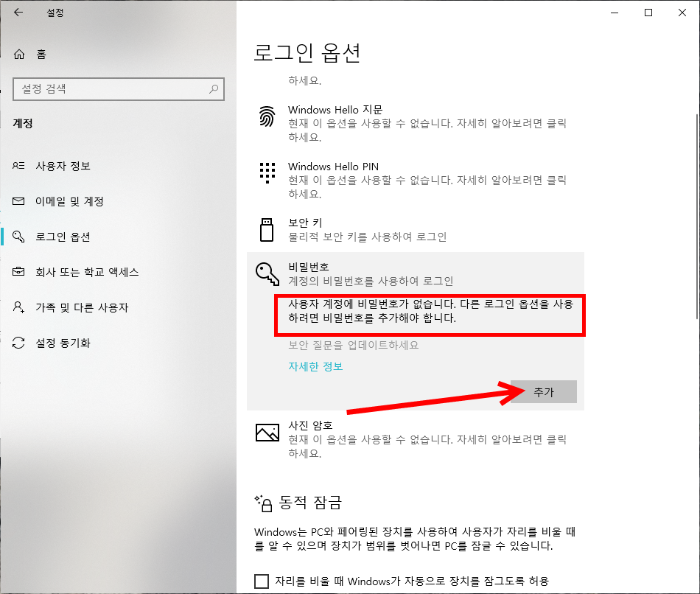The image size is (700, 594).
Task: Open 사용자 정보 in the sidebar
Action: coord(63,166)
